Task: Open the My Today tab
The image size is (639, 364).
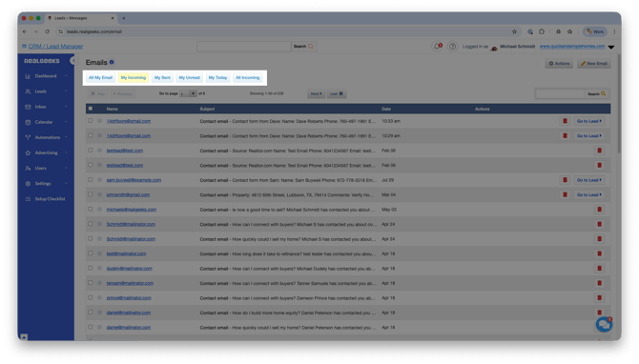Action: [x=217, y=78]
